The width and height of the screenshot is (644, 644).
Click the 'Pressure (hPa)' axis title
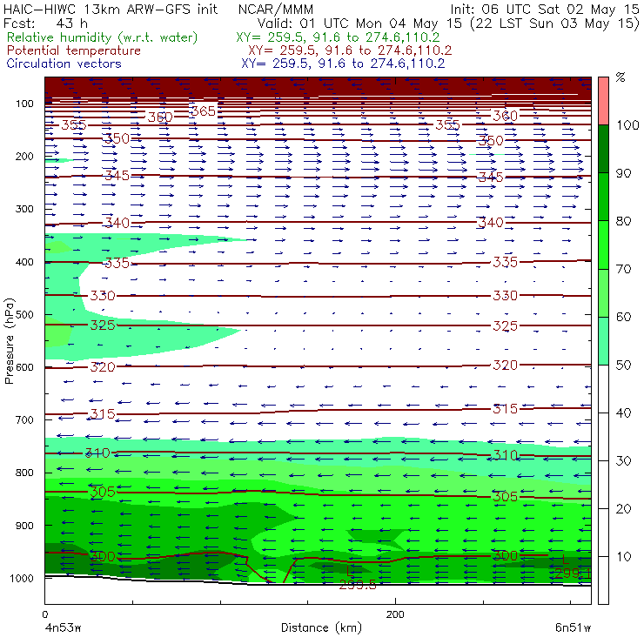[9, 341]
